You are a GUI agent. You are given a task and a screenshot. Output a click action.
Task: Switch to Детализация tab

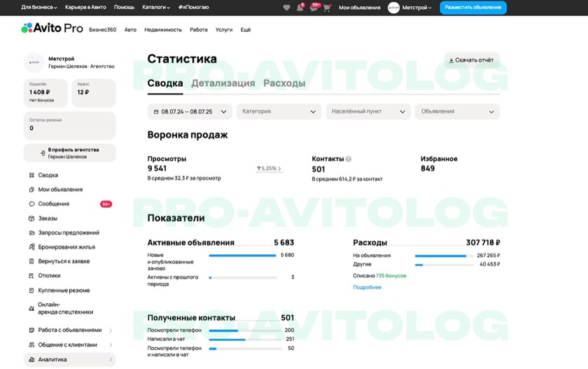pyautogui.click(x=223, y=83)
